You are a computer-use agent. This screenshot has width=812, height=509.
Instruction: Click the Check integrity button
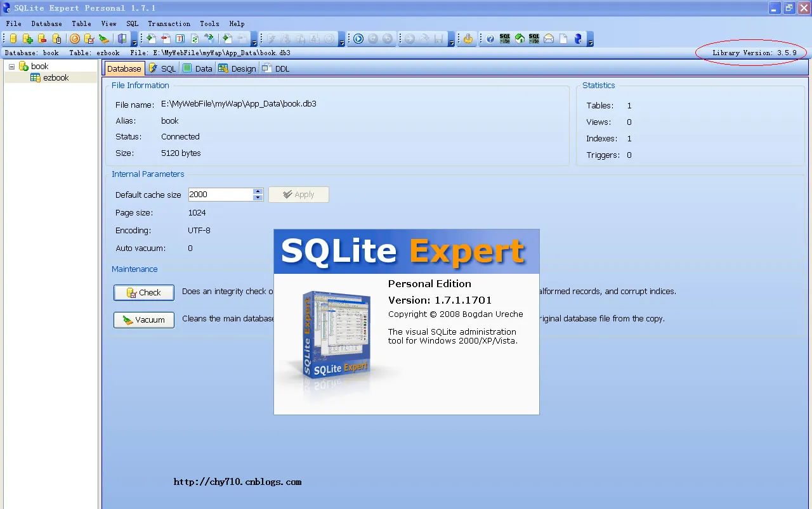(144, 292)
